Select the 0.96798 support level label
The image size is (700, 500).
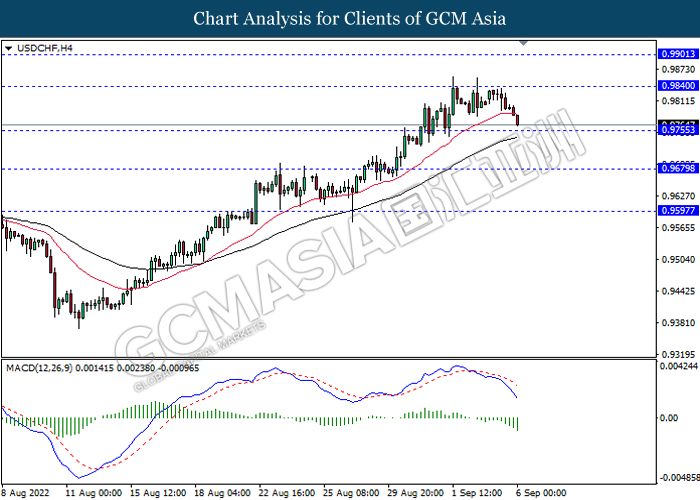679,168
